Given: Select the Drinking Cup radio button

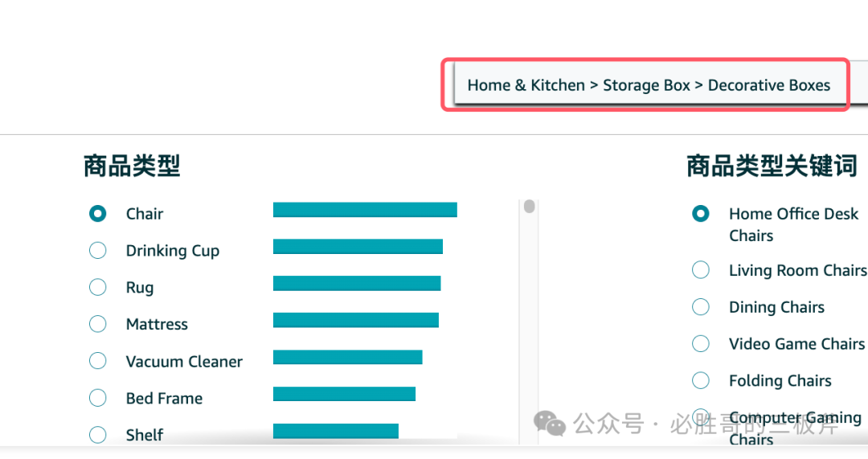Looking at the screenshot, I should tap(98, 251).
